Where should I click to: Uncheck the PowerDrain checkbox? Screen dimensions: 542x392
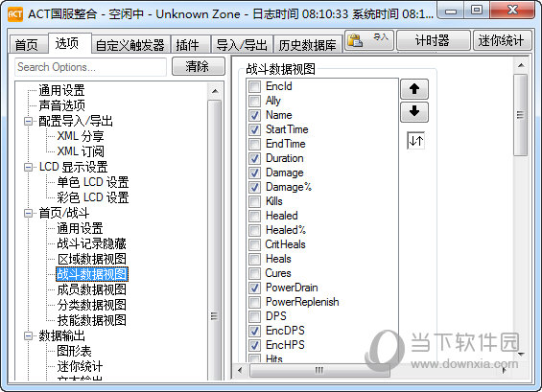click(x=254, y=288)
